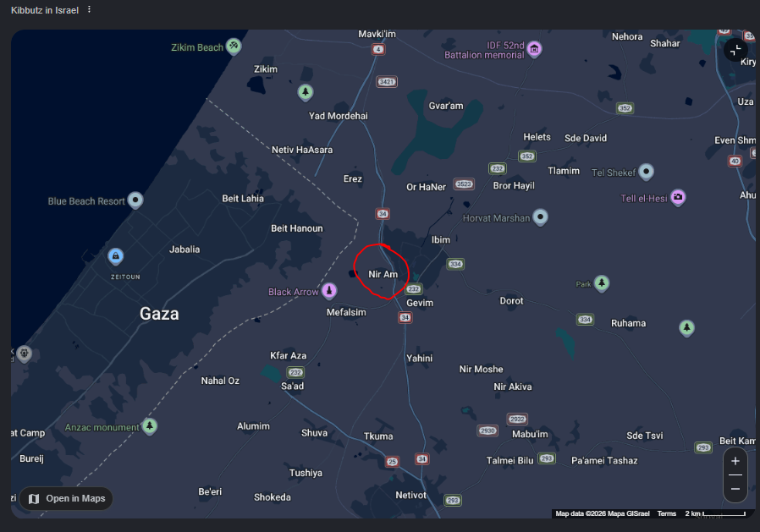The width and height of the screenshot is (760, 532).
Task: Click the Or HaNer label
Action: click(426, 187)
